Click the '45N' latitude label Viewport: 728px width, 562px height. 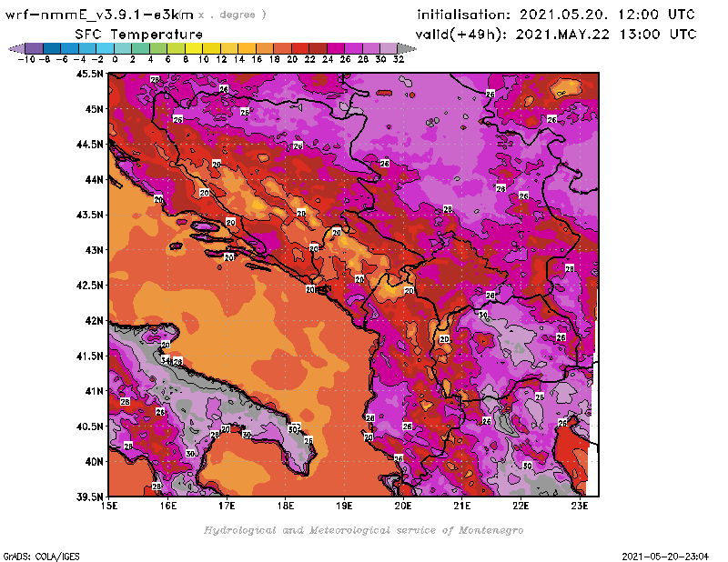[x=94, y=109]
